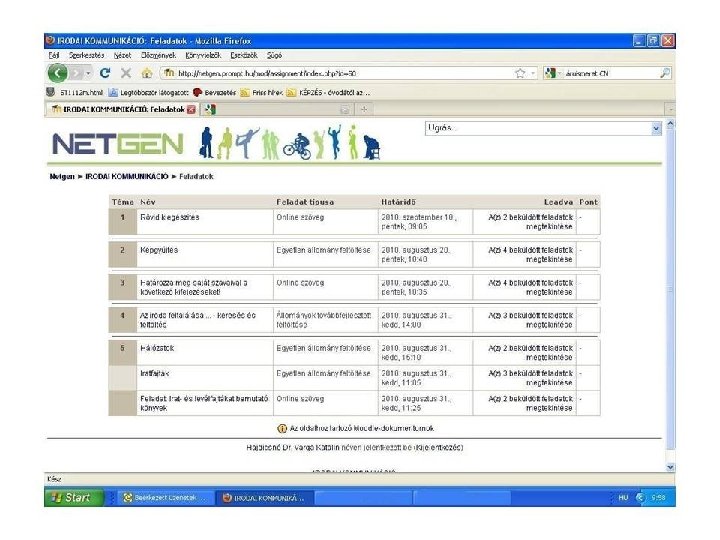Viewport: 720px width, 540px height.
Task: Open the Rövid kiegészítés assignment
Action: pos(169,217)
